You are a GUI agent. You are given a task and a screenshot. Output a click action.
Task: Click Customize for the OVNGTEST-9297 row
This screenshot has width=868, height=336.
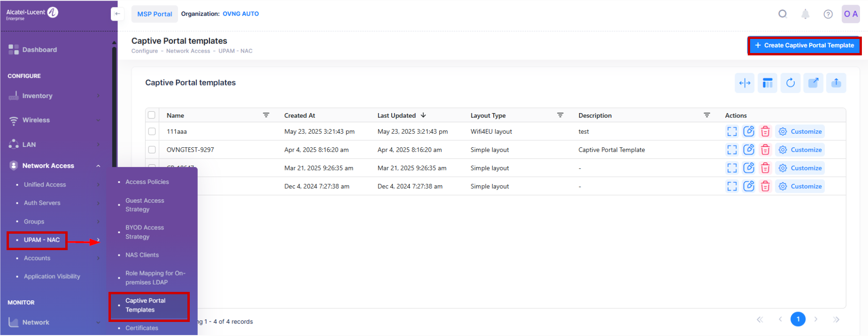click(x=800, y=150)
